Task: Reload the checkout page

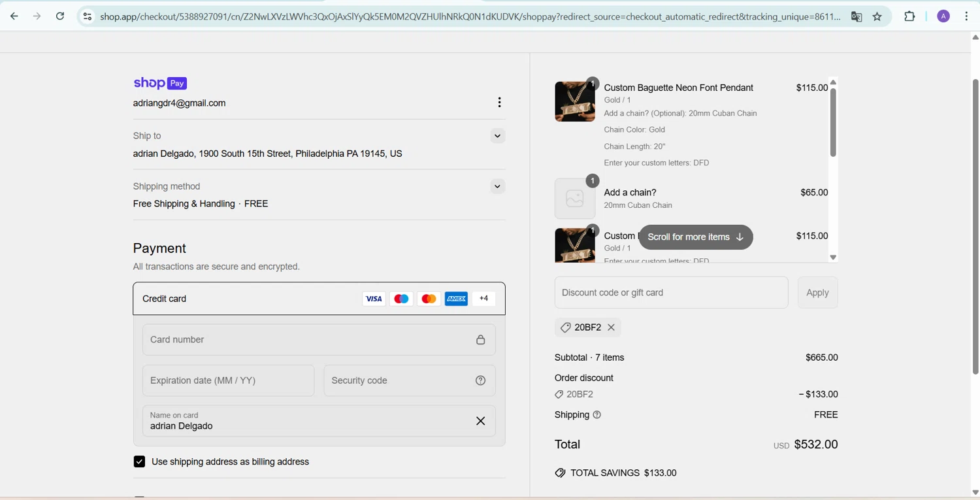Action: point(60,16)
